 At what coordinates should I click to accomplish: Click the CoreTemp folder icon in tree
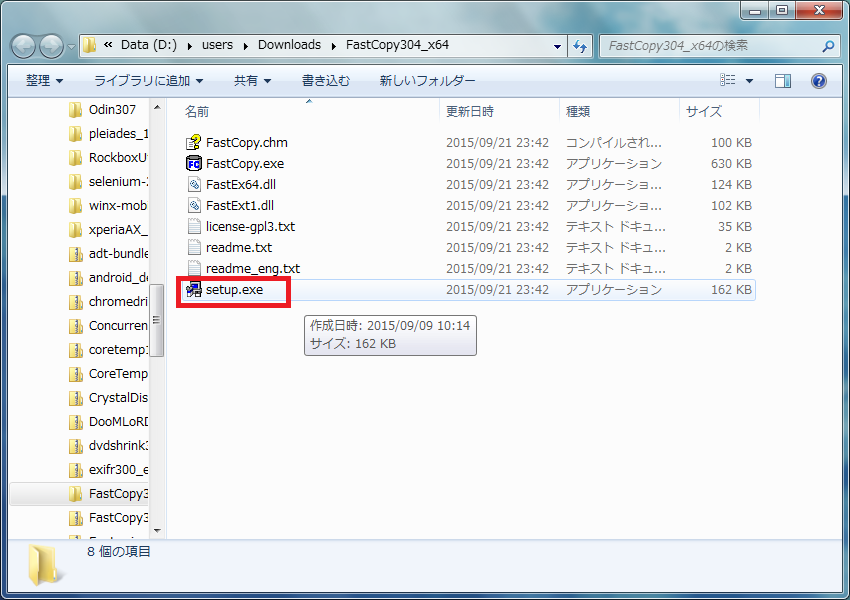(76, 373)
